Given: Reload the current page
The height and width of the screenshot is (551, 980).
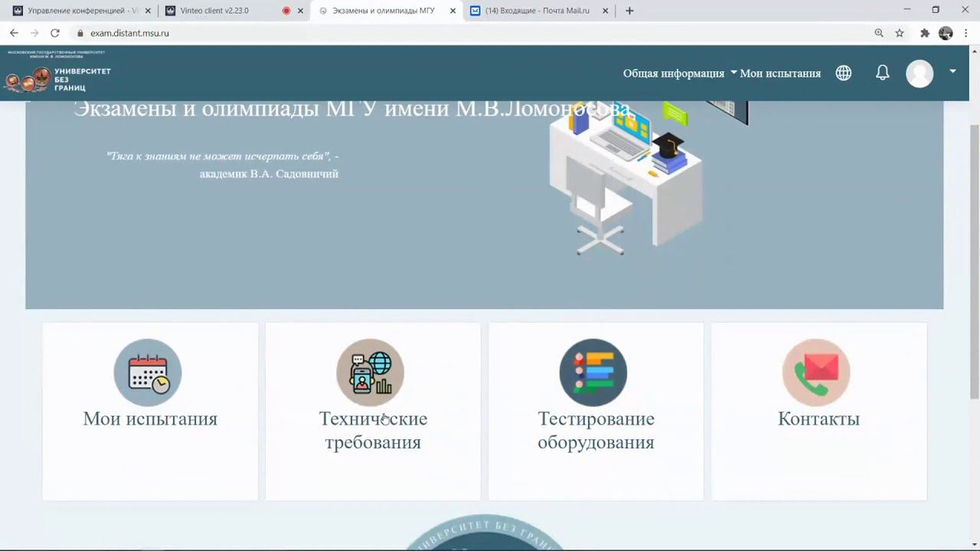Looking at the screenshot, I should tap(55, 33).
